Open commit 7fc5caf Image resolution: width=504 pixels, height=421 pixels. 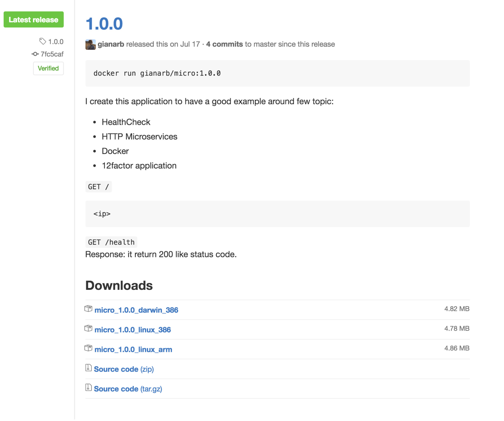pyautogui.click(x=52, y=54)
